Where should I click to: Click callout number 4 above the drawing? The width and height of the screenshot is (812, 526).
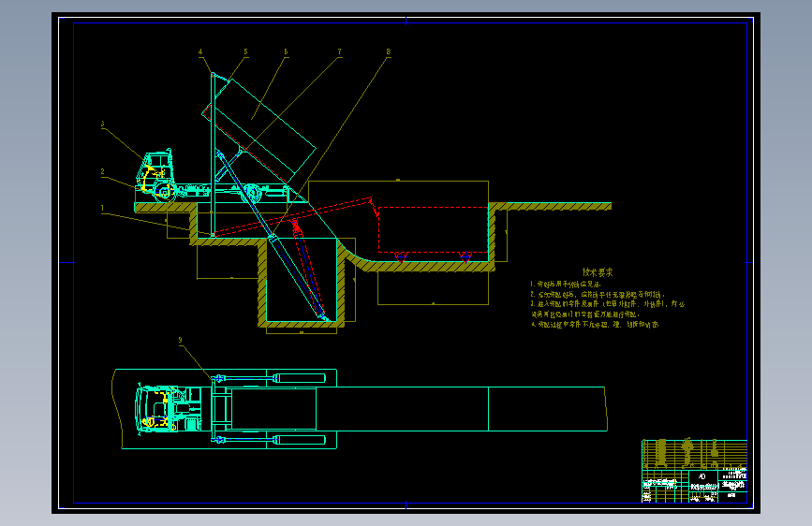(200, 51)
